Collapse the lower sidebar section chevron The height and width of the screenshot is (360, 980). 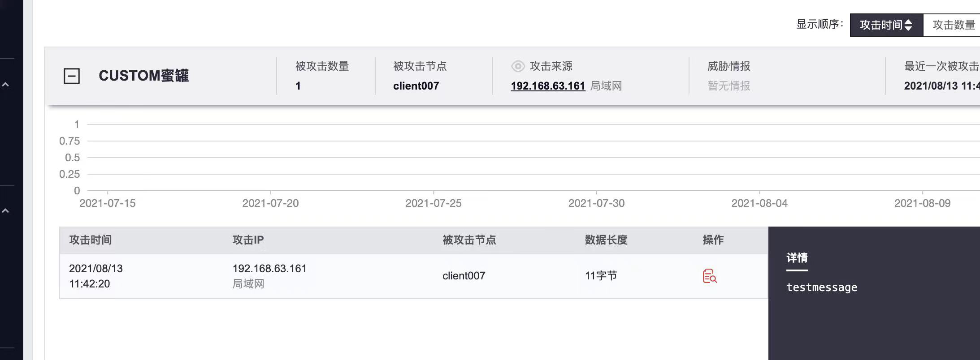click(6, 210)
